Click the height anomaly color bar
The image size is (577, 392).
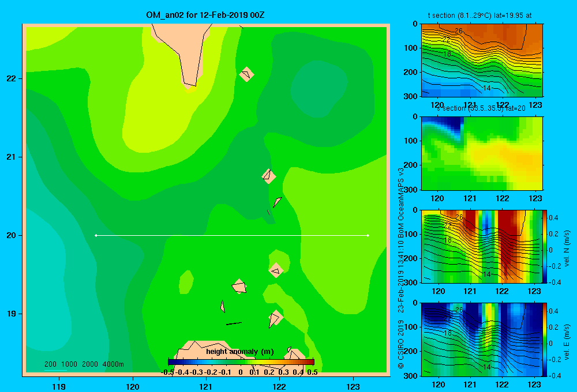coord(241,362)
